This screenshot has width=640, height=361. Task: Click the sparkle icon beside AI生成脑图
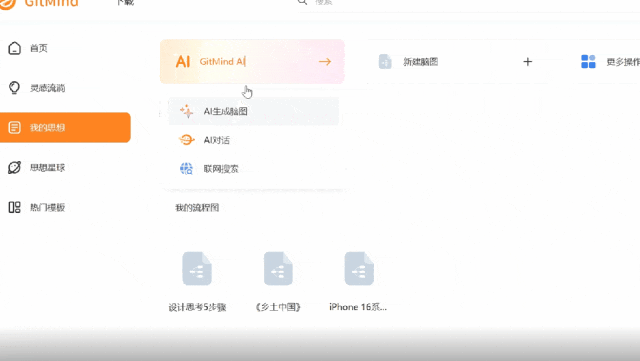[187, 111]
